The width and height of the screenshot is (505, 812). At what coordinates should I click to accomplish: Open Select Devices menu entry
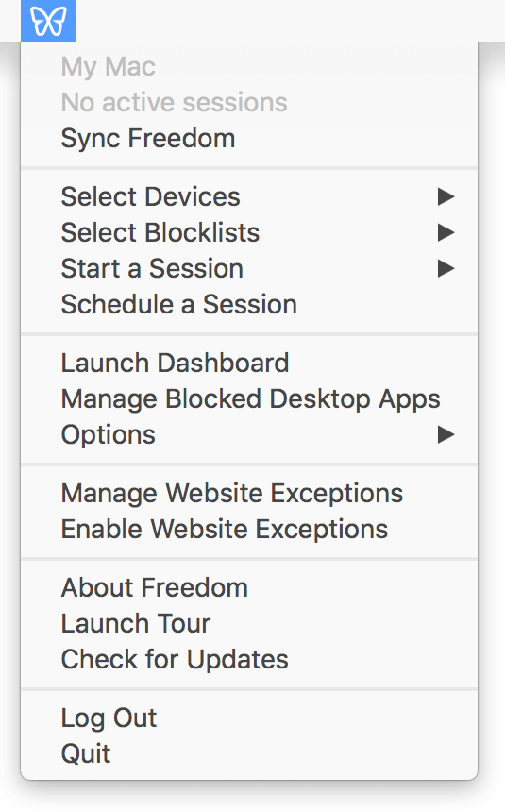point(249,196)
